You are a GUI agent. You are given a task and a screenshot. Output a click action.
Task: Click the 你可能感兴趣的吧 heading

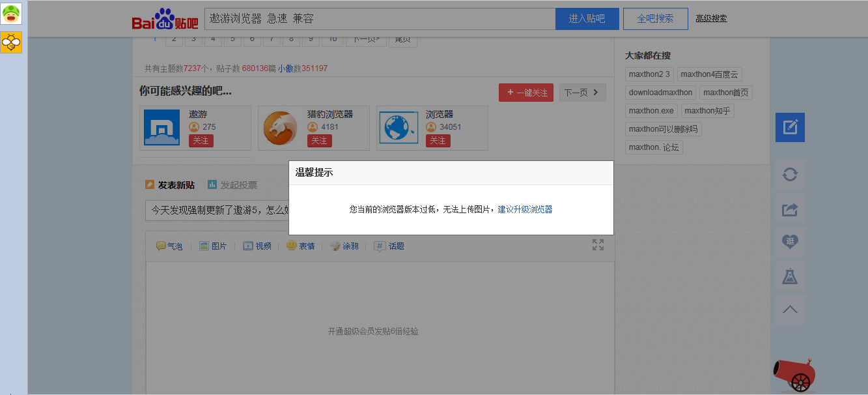[x=186, y=91]
